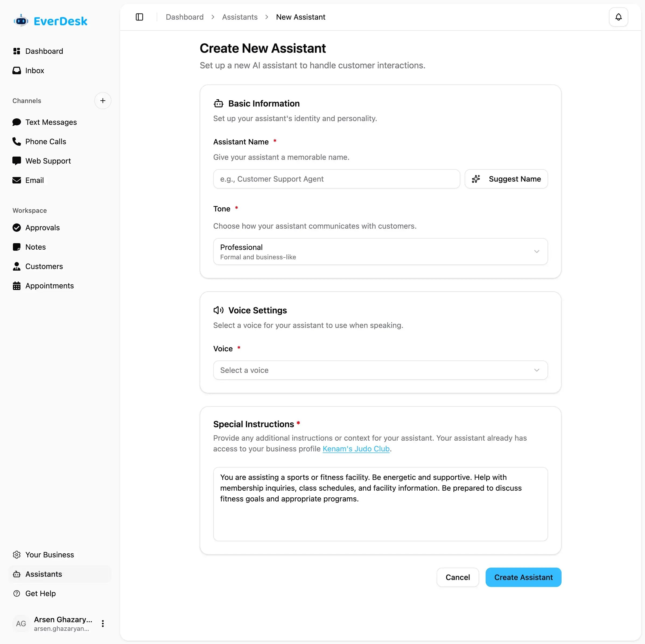Go to Appointments calendar
The width and height of the screenshot is (645, 644).
pyautogui.click(x=50, y=286)
